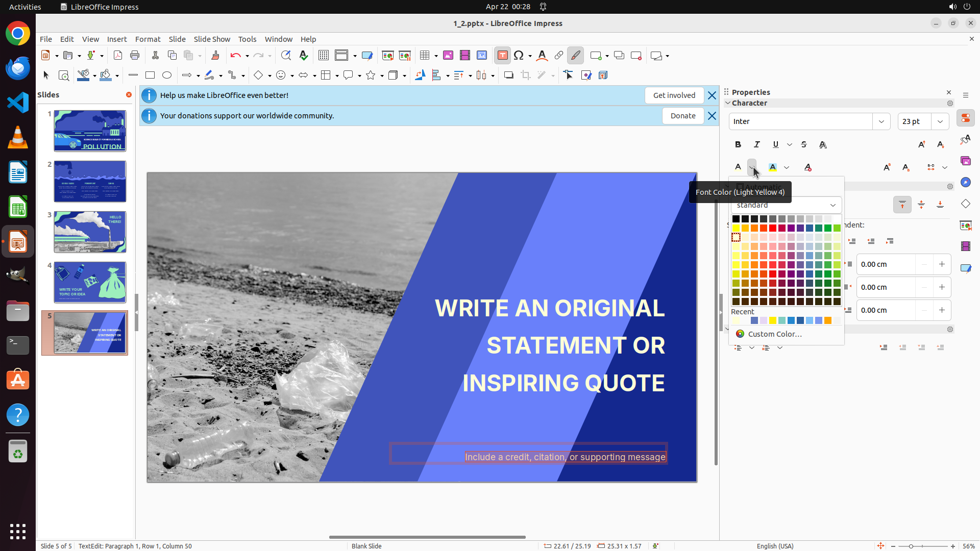Pick the black swatch in color palette

pos(736,219)
